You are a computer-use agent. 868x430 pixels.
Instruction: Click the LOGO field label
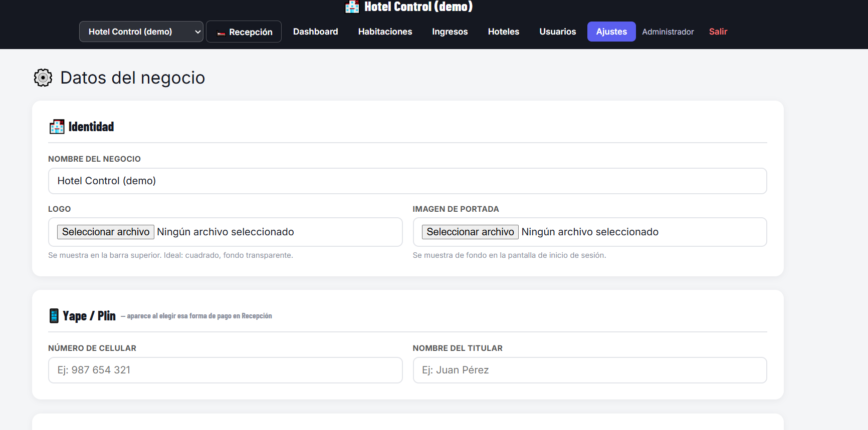click(x=60, y=209)
